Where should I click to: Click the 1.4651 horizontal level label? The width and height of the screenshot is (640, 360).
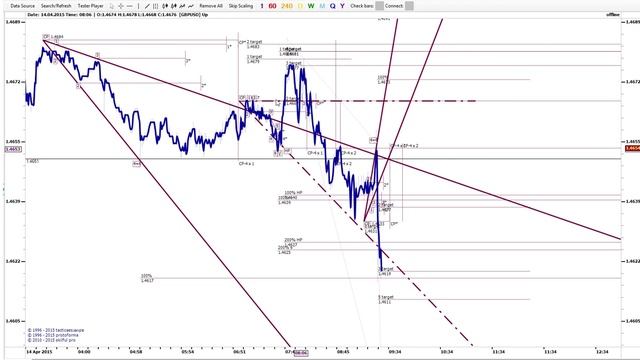point(33,162)
